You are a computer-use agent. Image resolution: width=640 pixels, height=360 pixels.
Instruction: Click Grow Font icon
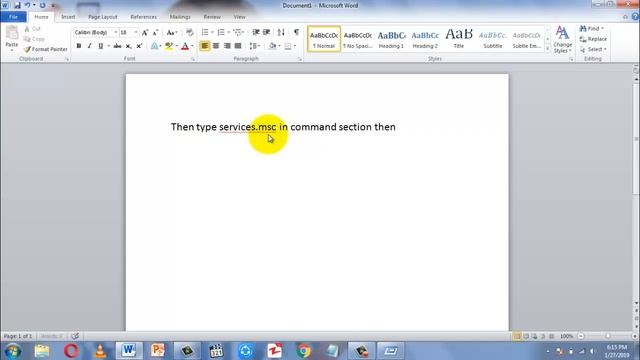(x=144, y=32)
